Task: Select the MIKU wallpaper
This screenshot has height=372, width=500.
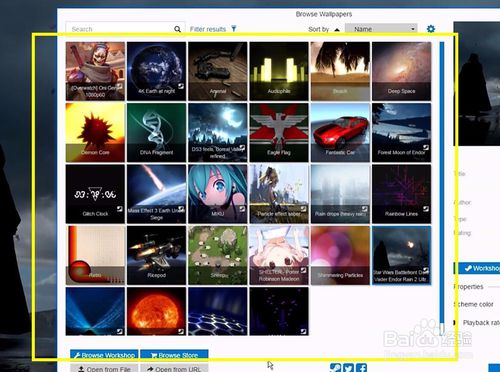Action: point(218,194)
